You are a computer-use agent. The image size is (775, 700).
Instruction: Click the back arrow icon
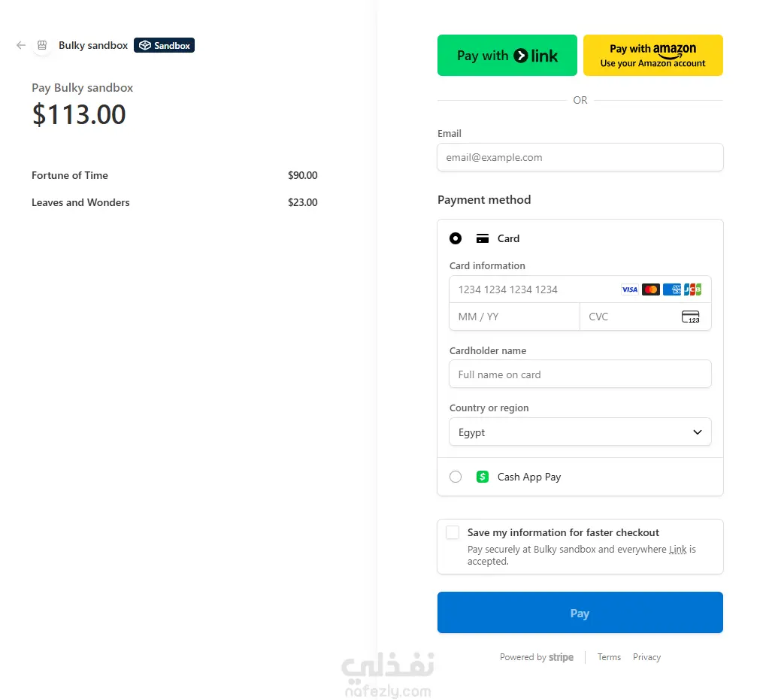pos(21,45)
